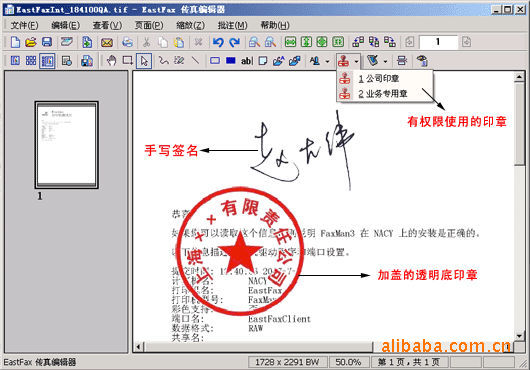Open file with the yellow folder icon
Screen dimensions: 530x370
(x=31, y=42)
